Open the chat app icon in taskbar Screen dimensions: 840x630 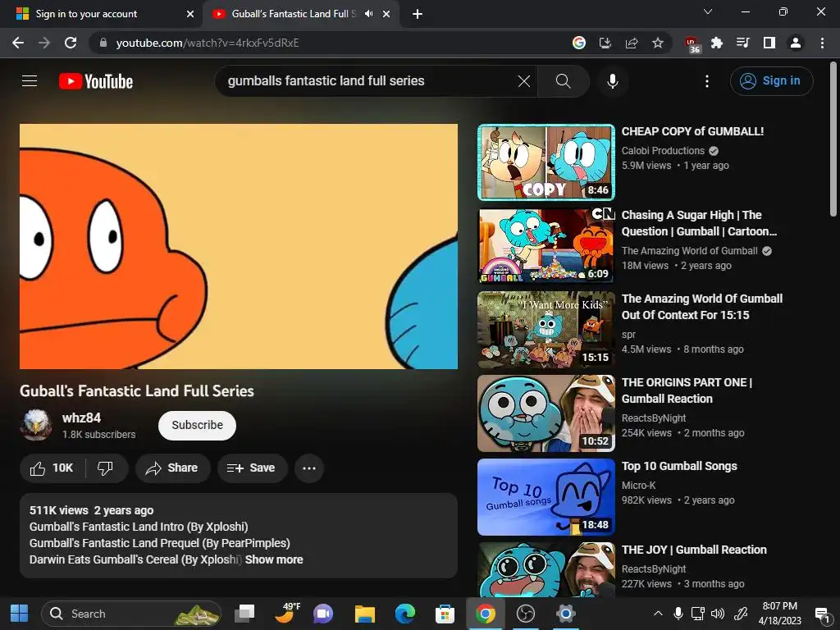point(323,614)
